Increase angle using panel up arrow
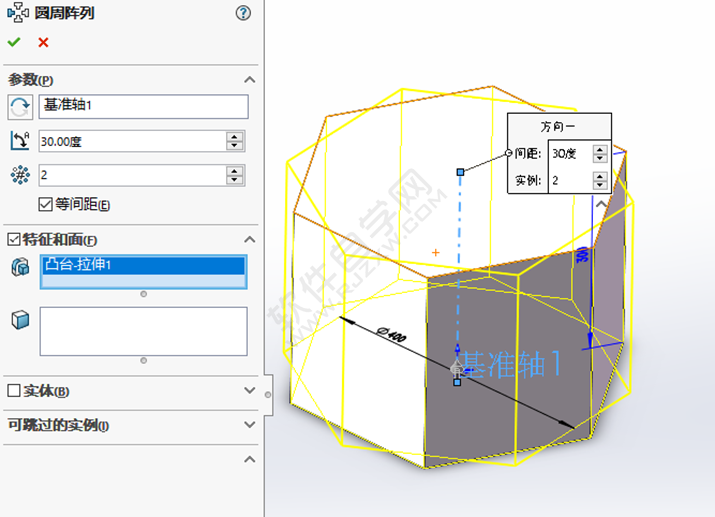715x517 pixels. [x=234, y=136]
